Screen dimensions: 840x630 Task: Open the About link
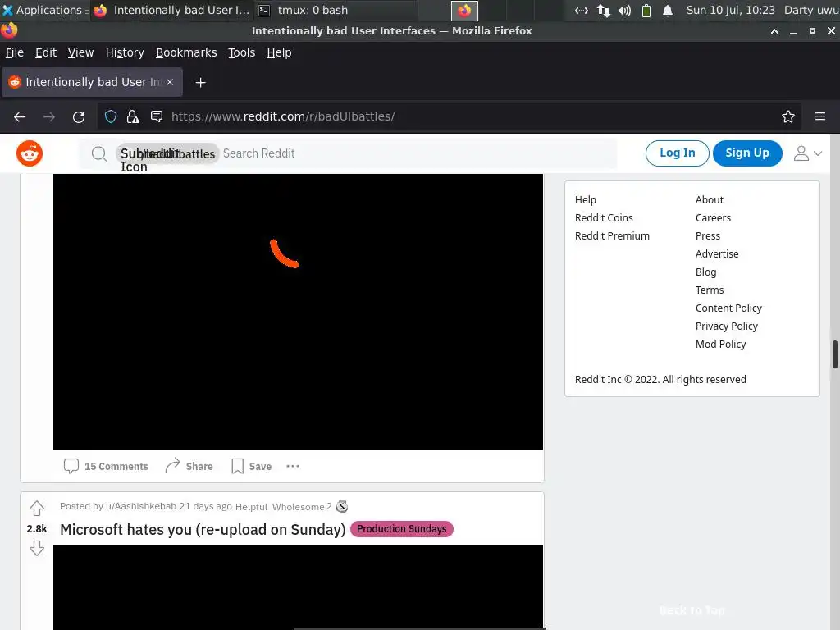pyautogui.click(x=710, y=200)
